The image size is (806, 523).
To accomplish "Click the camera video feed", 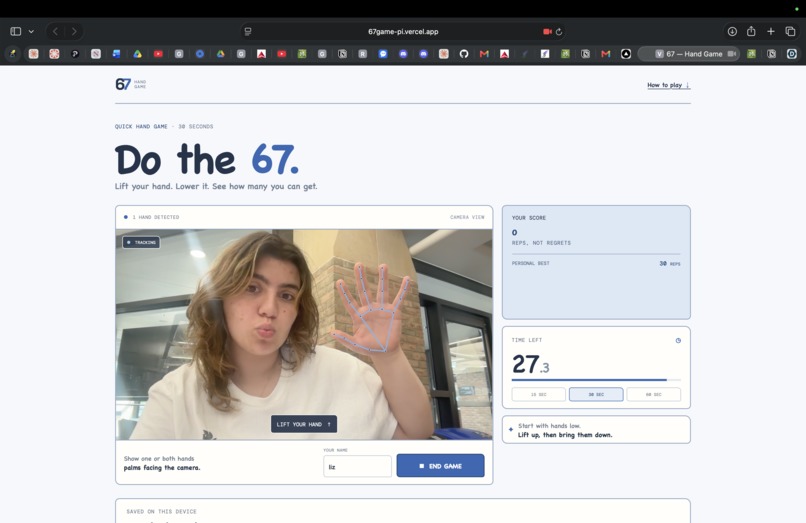I will click(304, 334).
